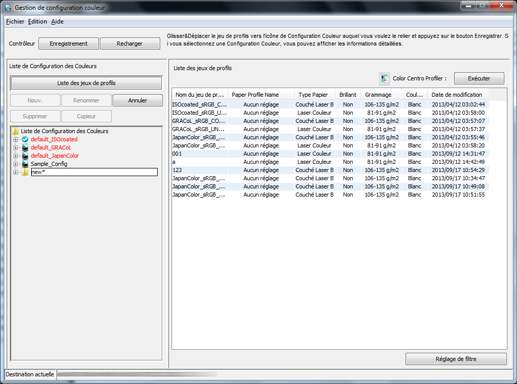This screenshot has height=384, width=517.
Task: Click the Sample_Config configuration icon
Action: [x=25, y=164]
